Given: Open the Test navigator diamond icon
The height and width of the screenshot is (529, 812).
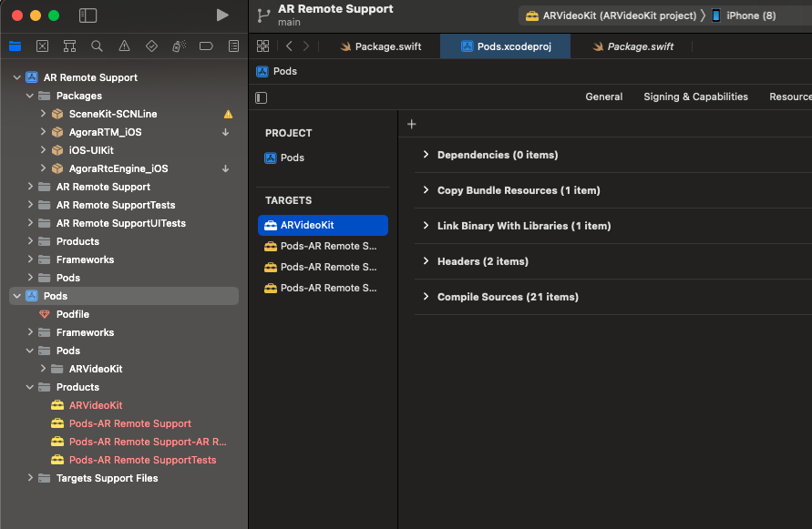Looking at the screenshot, I should 151,46.
